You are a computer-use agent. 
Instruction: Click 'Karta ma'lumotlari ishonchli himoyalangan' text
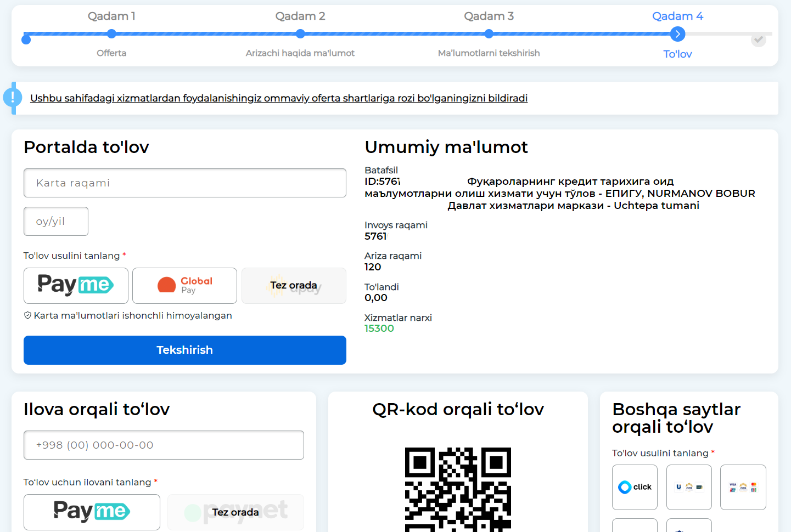[x=133, y=316]
